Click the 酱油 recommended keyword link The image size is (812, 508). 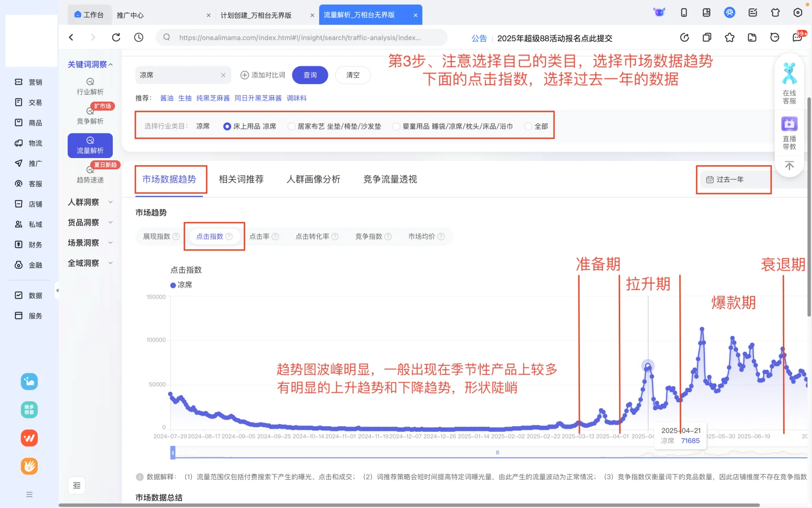(167, 98)
